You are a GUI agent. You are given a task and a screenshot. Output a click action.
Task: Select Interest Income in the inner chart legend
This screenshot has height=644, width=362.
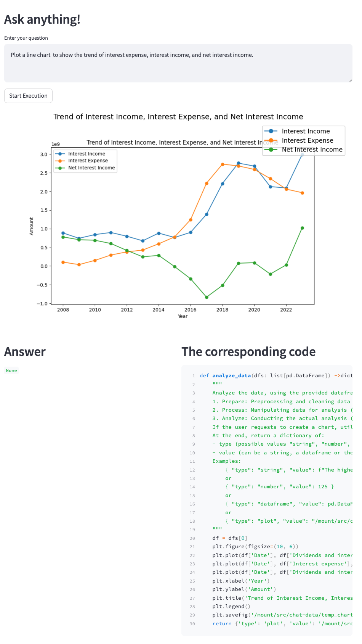tap(86, 154)
